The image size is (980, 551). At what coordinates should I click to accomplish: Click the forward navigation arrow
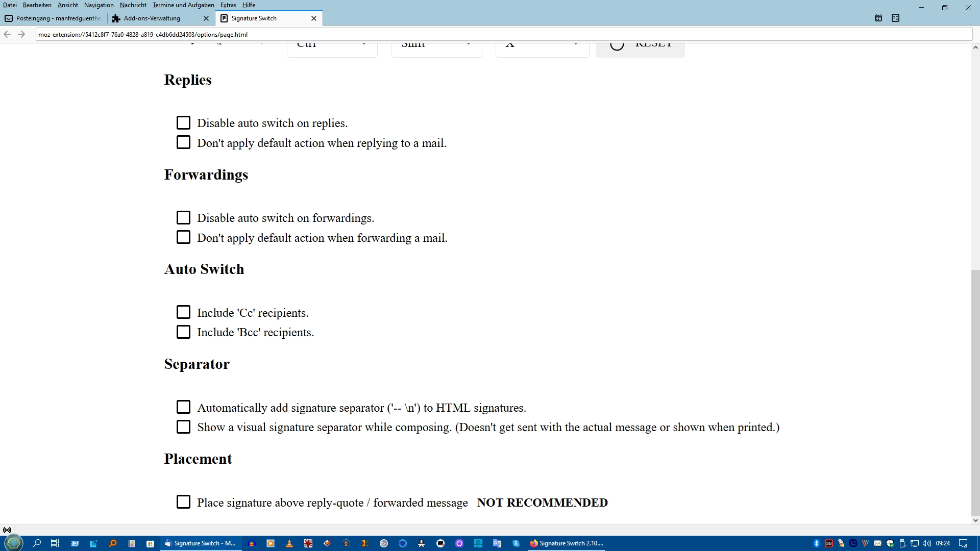pyautogui.click(x=21, y=34)
